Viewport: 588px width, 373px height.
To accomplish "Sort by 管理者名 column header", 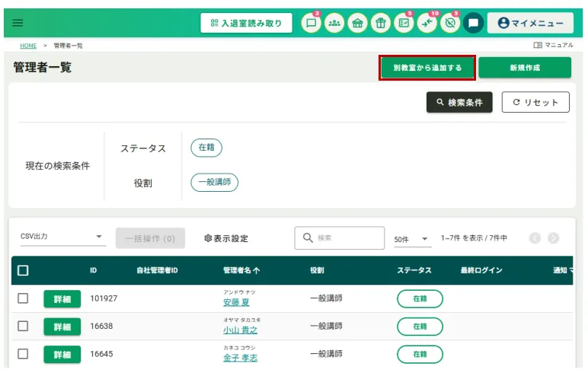I will point(241,270).
